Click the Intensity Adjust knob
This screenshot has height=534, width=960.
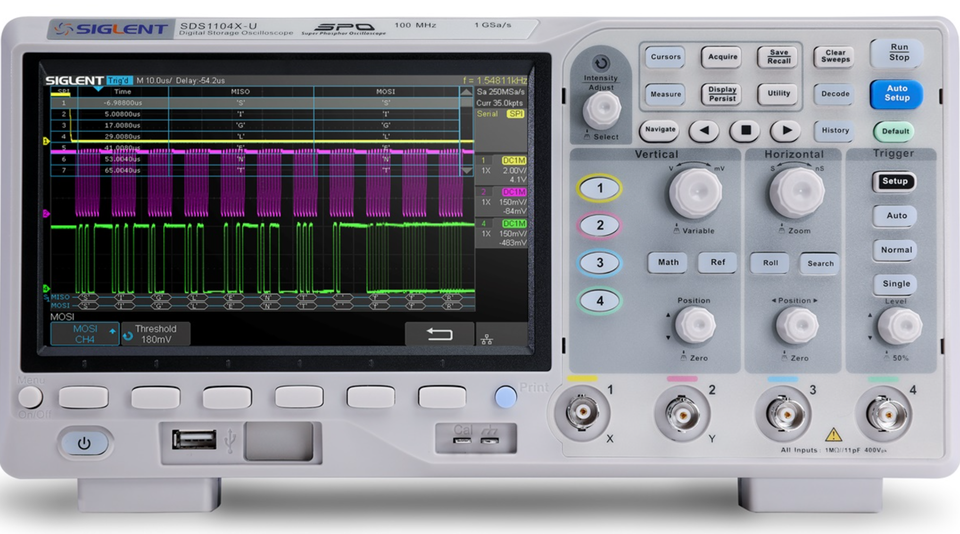click(x=602, y=109)
